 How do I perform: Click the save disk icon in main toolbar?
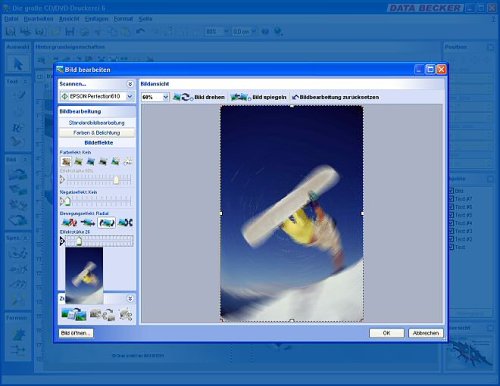[x=70, y=32]
